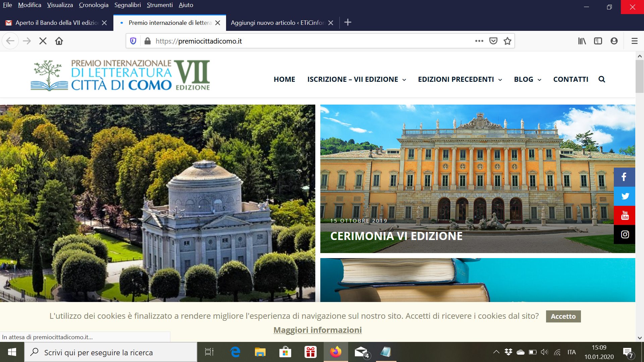Open the Firefox home page icon
644x362 pixels.
coord(59,41)
